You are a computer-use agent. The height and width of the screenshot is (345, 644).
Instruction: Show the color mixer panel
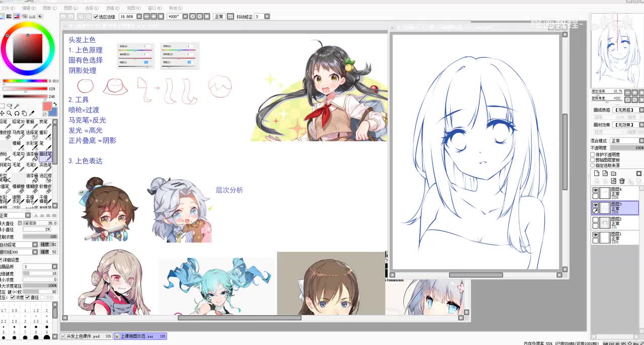click(24, 17)
